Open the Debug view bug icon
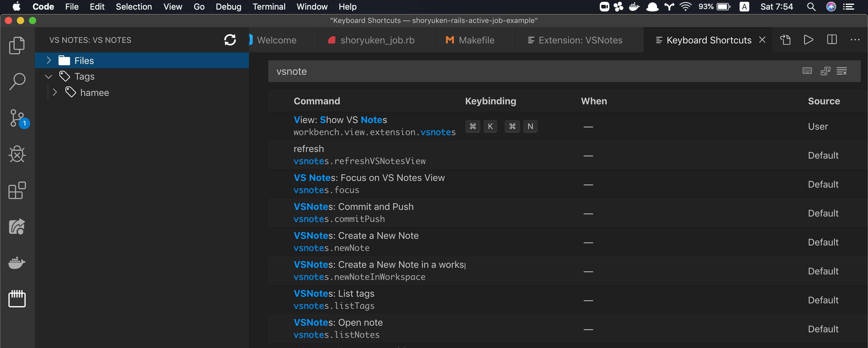 [x=17, y=154]
